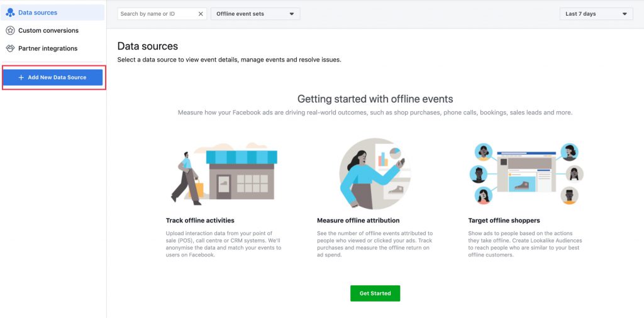Click the Partner integrations handshake icon
Viewport: 644px width, 318px height.
[x=10, y=48]
